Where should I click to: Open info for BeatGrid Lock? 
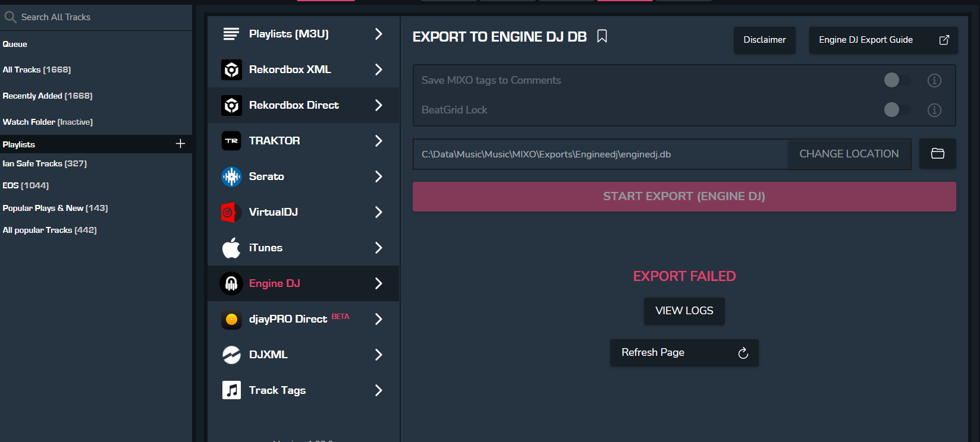click(x=934, y=110)
